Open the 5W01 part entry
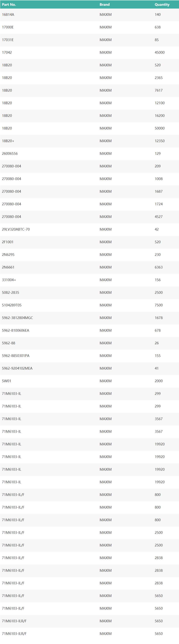Viewport: 179px width, 644px height. point(6,381)
